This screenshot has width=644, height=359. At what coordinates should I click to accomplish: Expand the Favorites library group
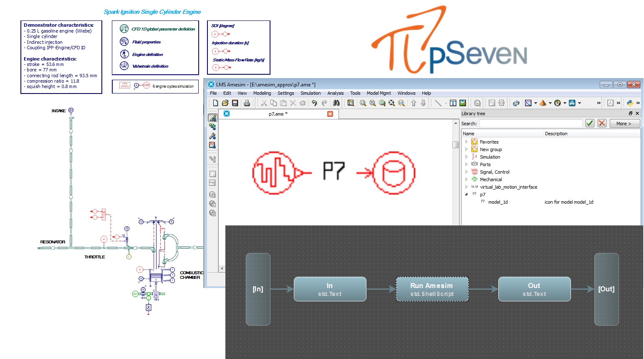(466, 142)
